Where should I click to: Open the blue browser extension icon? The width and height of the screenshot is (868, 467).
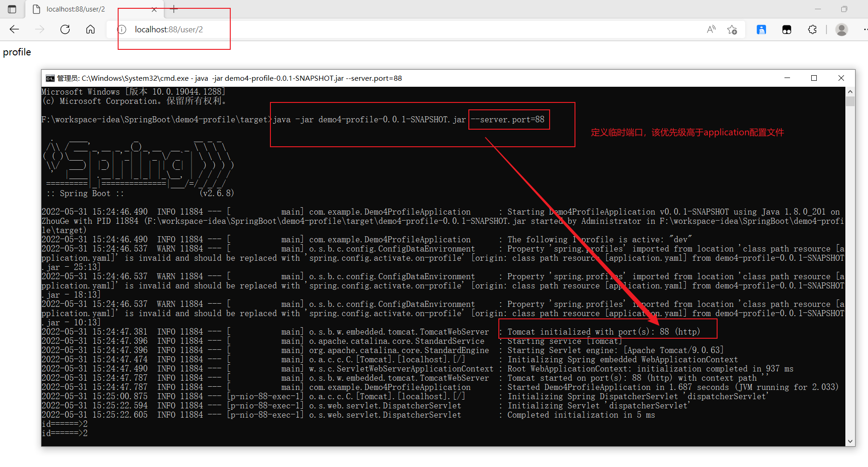point(761,30)
